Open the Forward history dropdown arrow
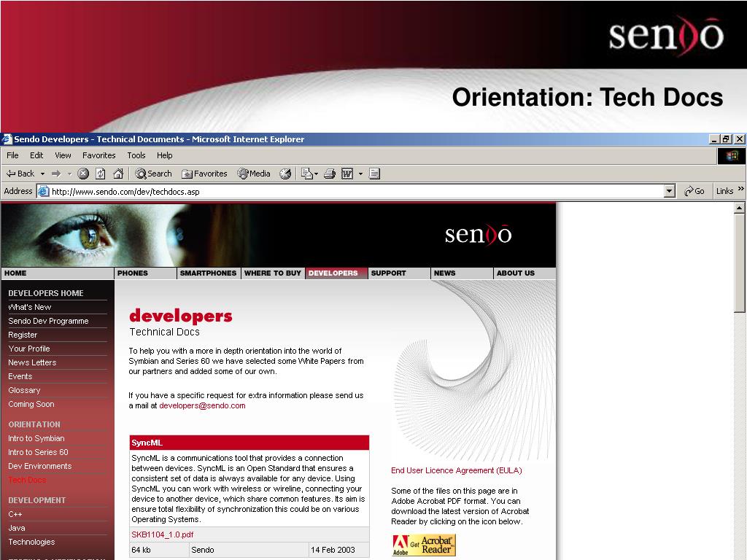The width and height of the screenshot is (747, 560). (69, 174)
